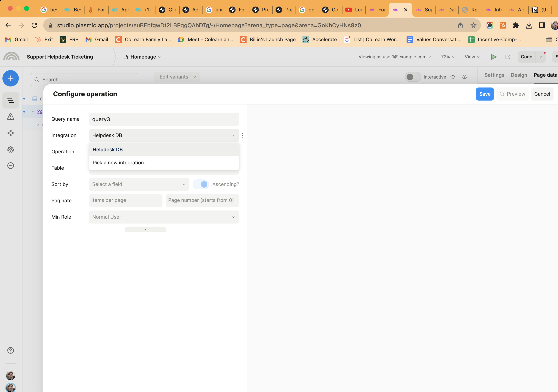Switch to the Design tab

point(519,75)
